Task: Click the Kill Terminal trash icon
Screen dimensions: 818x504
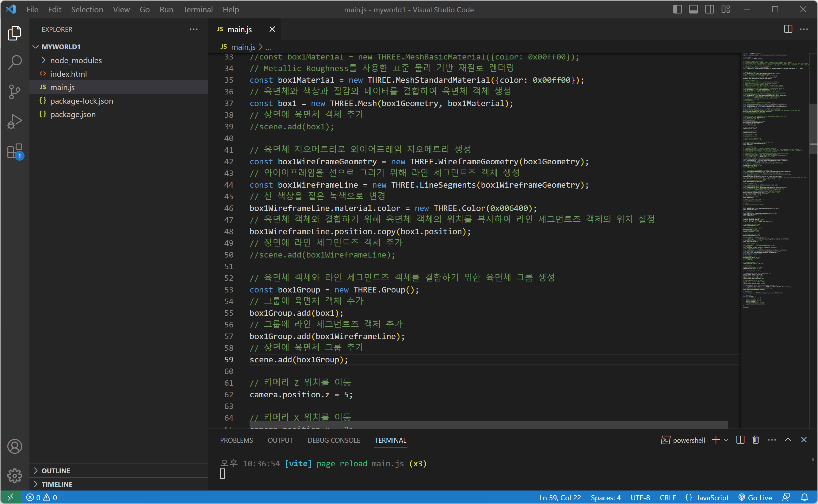Action: pyautogui.click(x=755, y=440)
